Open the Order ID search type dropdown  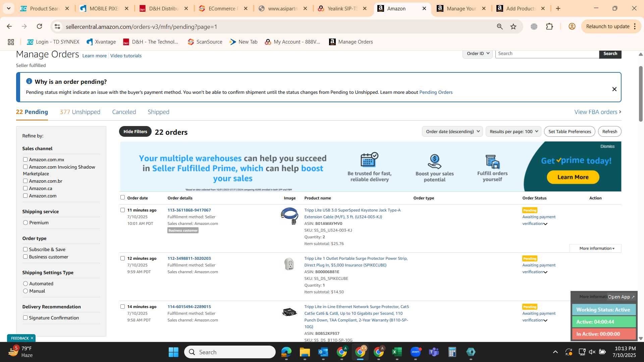478,54
